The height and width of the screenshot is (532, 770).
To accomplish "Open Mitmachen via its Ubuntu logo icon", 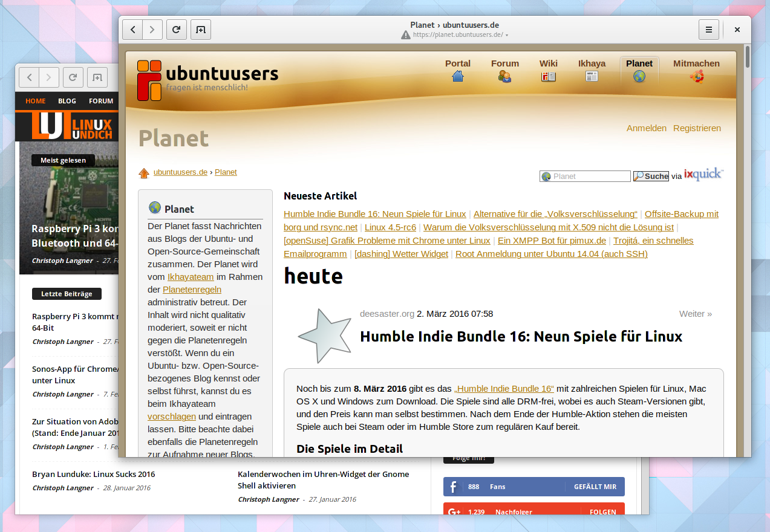I will [x=697, y=76].
